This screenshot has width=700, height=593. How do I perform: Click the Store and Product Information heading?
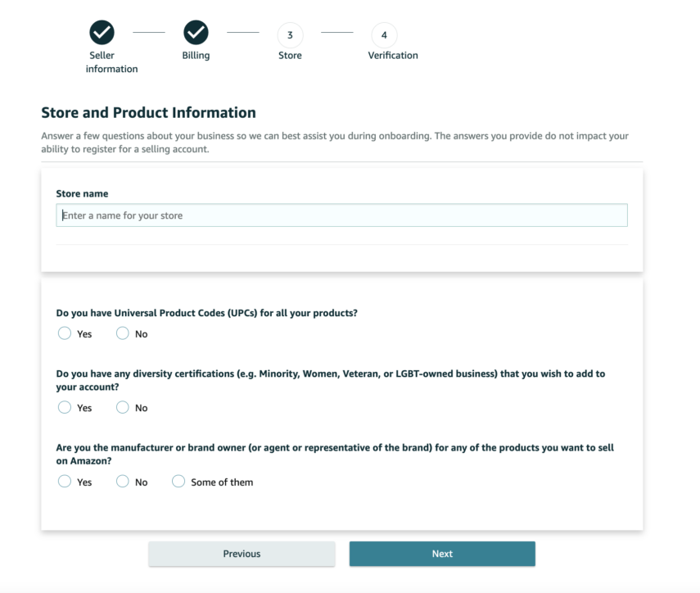pyautogui.click(x=149, y=112)
